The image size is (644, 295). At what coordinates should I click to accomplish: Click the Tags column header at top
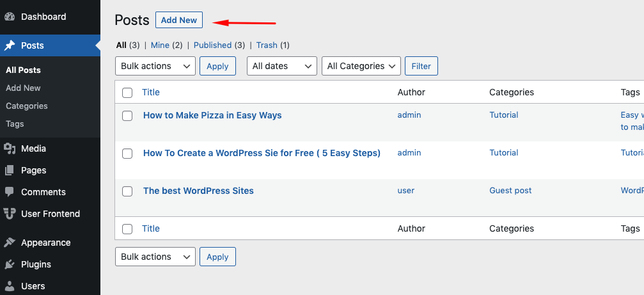(631, 92)
